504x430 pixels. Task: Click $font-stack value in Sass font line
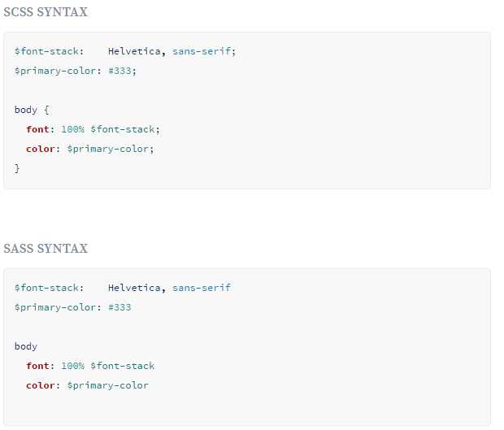[122, 366]
